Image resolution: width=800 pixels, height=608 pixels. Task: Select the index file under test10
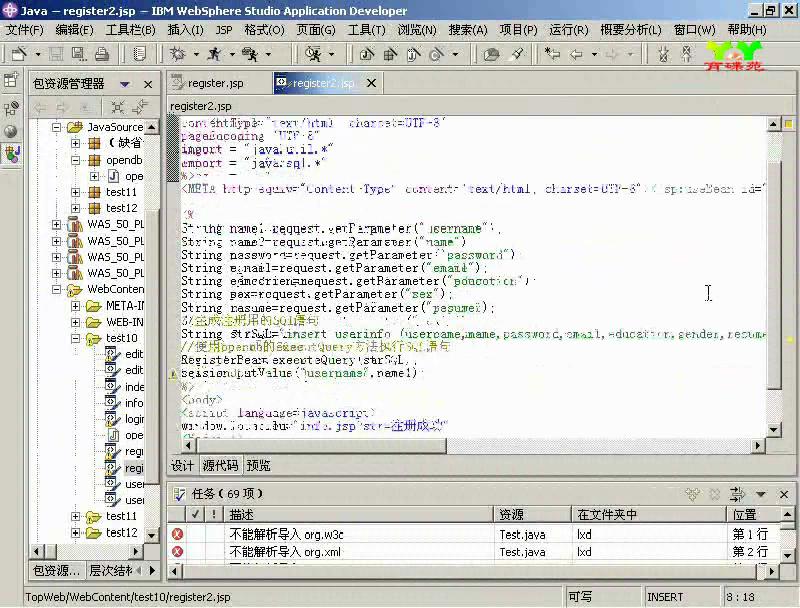coord(134,387)
